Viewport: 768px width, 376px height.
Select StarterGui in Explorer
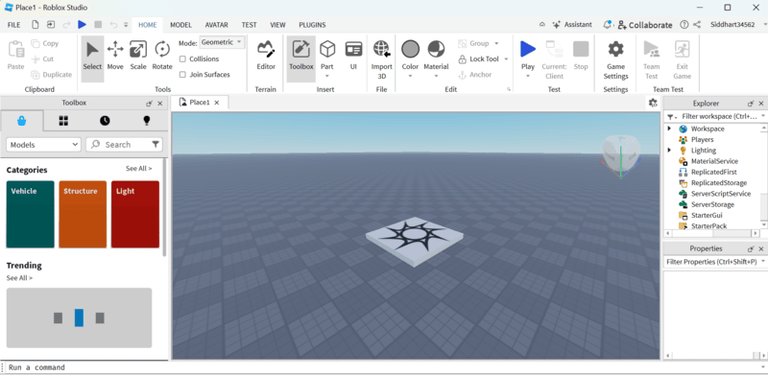tap(706, 215)
